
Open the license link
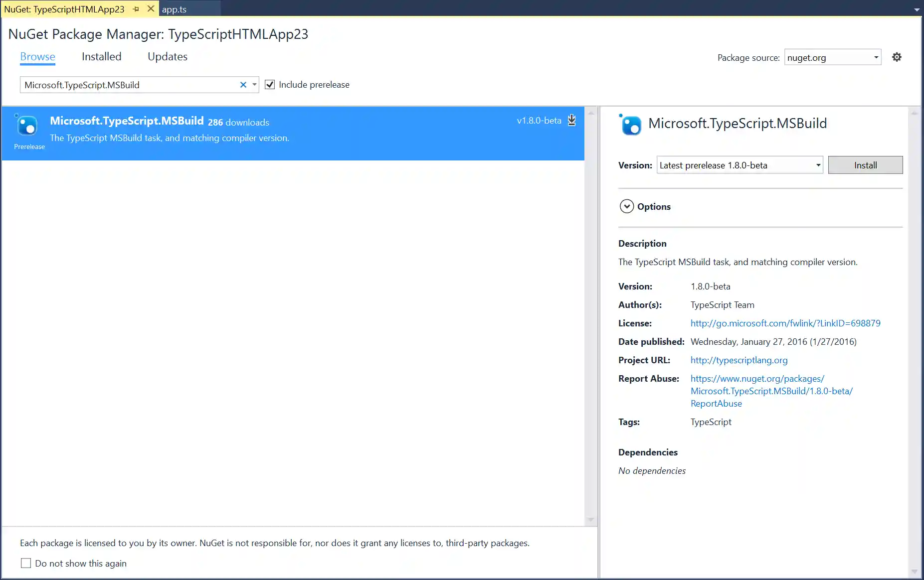784,323
